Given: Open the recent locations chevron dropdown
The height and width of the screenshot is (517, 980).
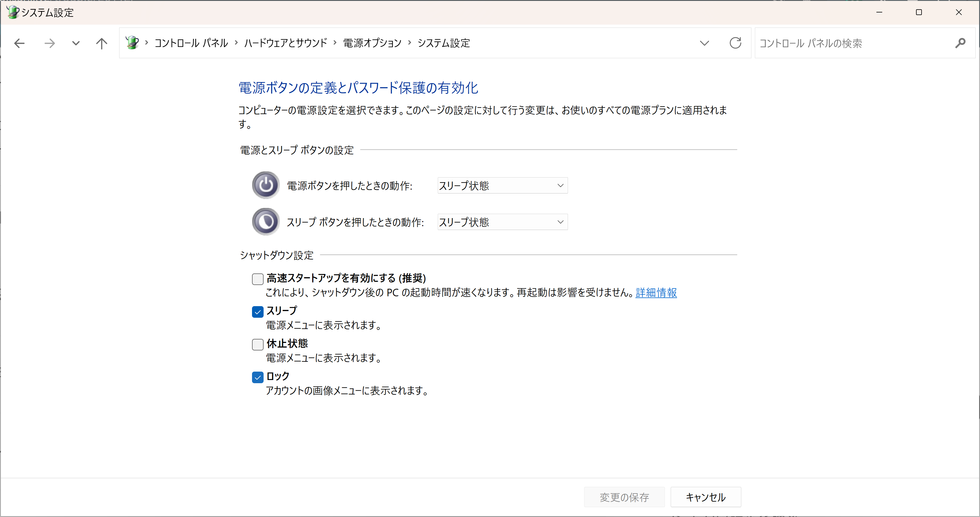Looking at the screenshot, I should pos(705,43).
